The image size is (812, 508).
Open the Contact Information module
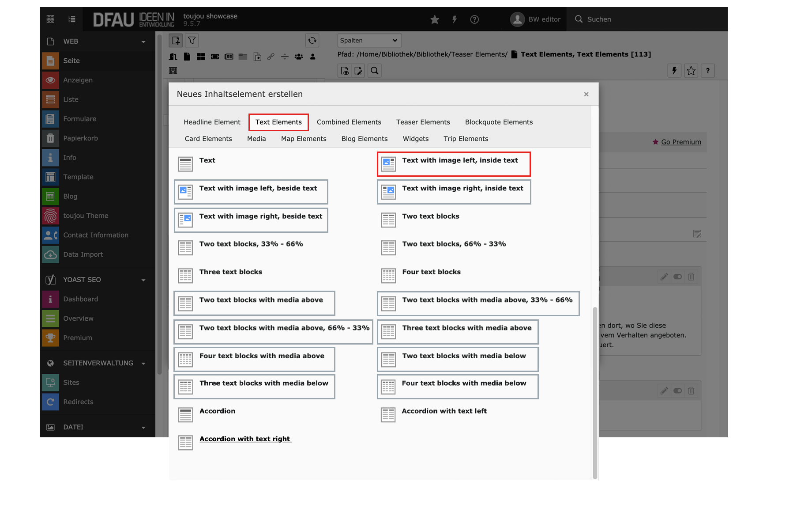[98, 235]
